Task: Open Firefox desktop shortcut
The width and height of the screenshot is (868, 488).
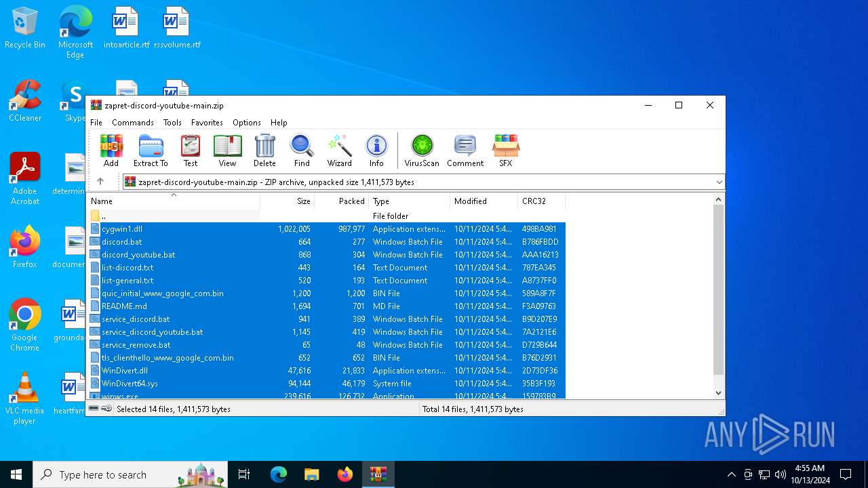Action: (x=25, y=247)
